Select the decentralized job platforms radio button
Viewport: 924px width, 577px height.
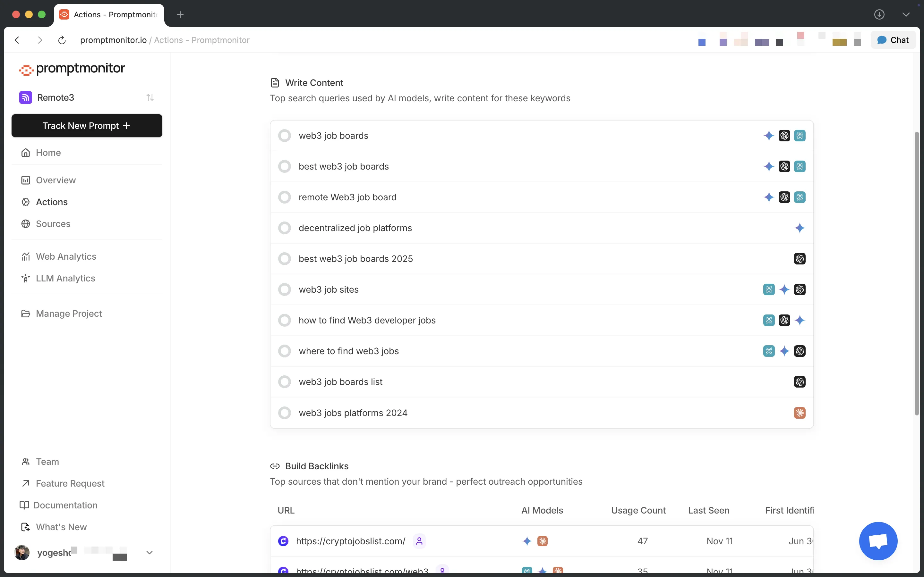(x=285, y=228)
